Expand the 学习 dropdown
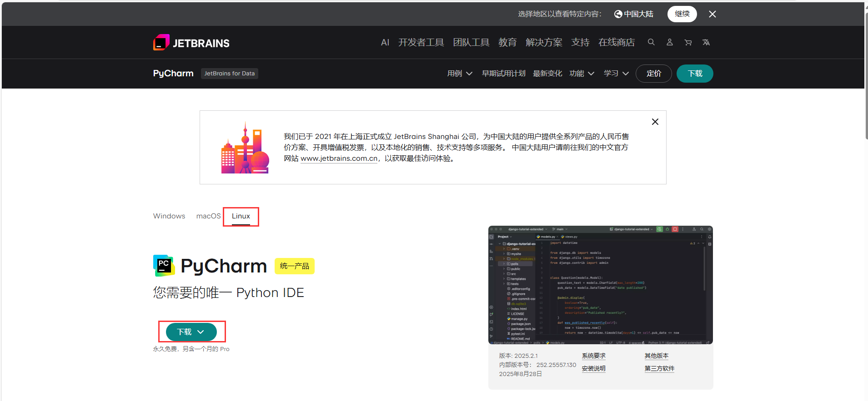Screen dimensions: 868x401 616,74
